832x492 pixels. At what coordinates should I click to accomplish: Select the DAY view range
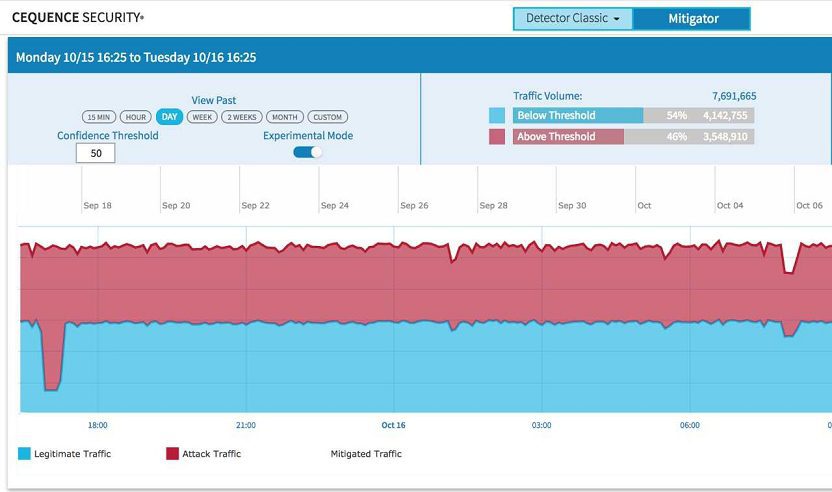point(168,117)
